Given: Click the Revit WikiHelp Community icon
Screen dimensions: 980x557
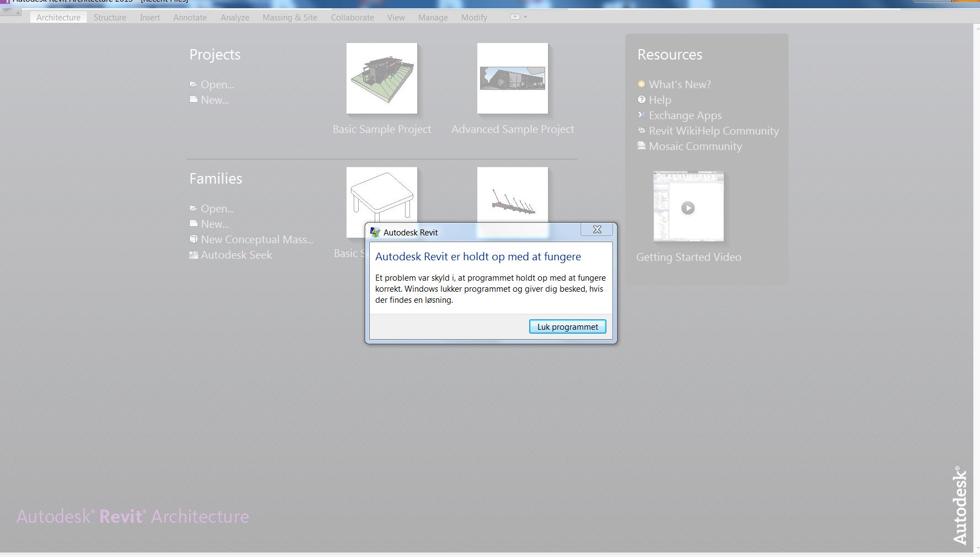Looking at the screenshot, I should (641, 131).
